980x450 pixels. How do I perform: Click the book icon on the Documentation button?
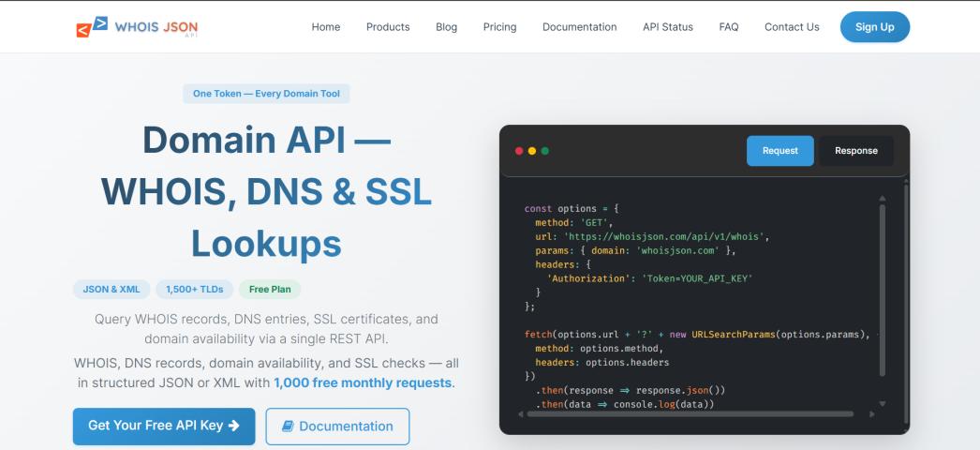tap(288, 427)
